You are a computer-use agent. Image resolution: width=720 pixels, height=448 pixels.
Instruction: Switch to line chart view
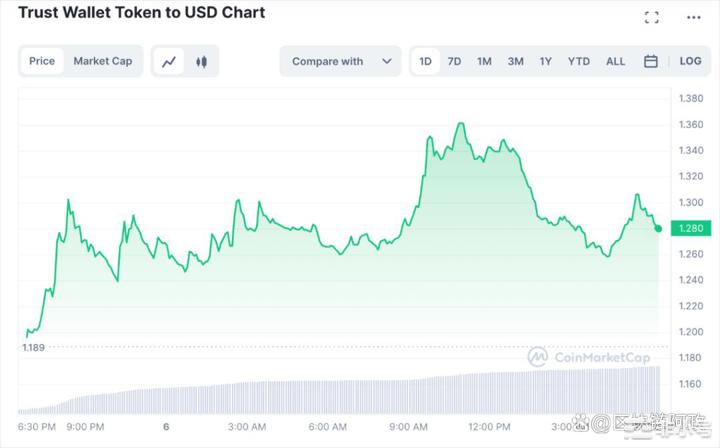pos(170,61)
